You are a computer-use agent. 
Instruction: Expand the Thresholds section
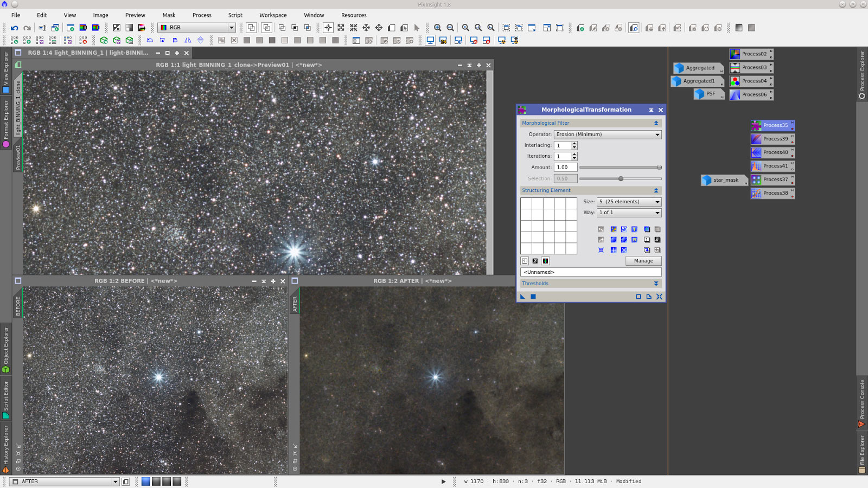(656, 284)
